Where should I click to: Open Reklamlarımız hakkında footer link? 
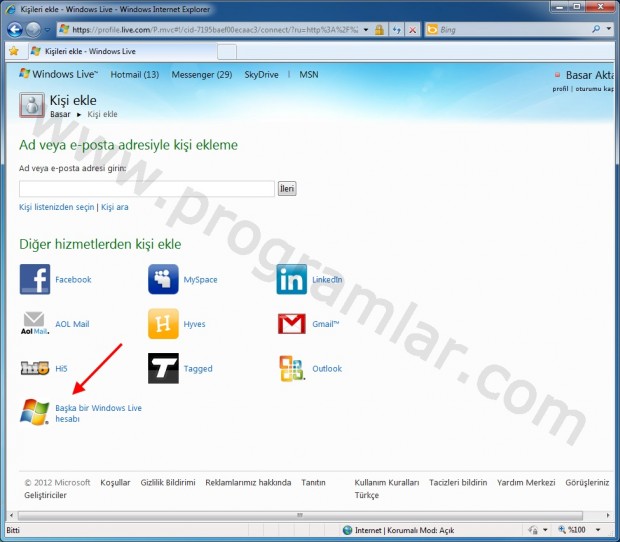248,483
